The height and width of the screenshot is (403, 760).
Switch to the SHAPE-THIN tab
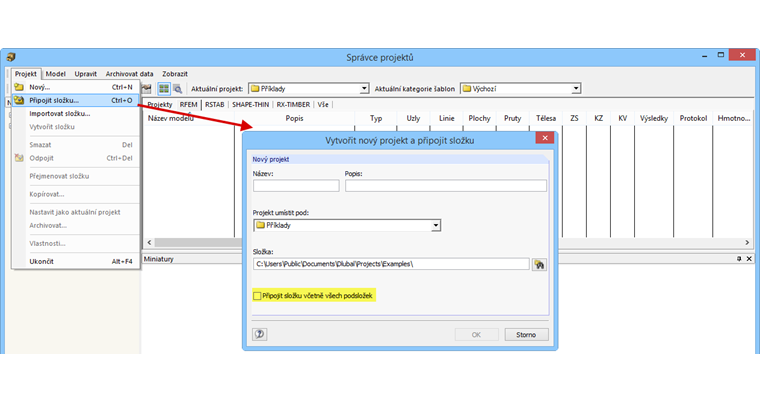[x=251, y=105]
